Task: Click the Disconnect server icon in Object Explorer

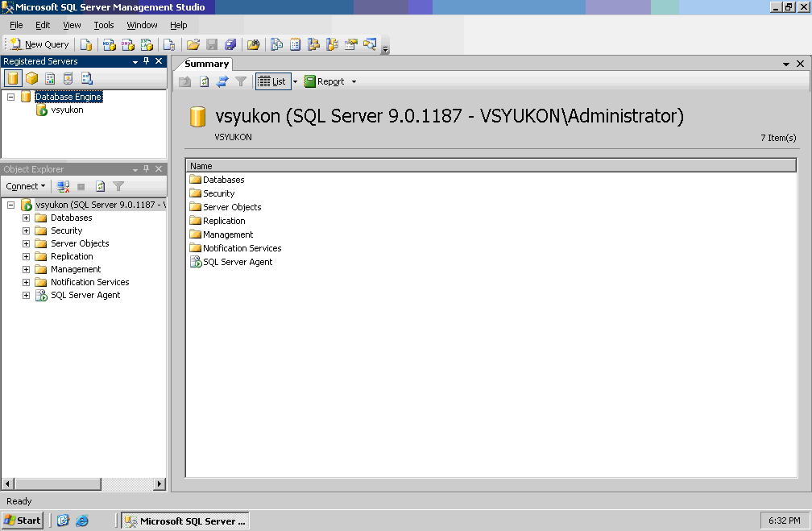Action: [63, 186]
